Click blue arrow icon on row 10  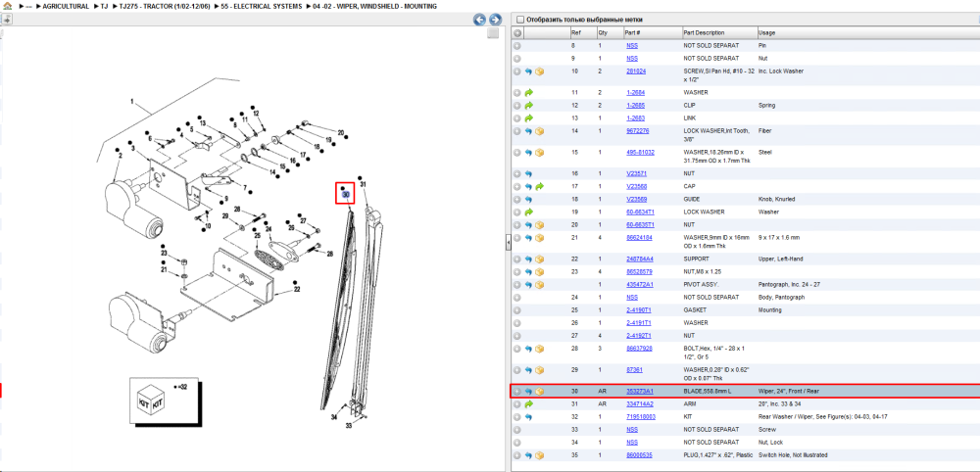coord(528,71)
